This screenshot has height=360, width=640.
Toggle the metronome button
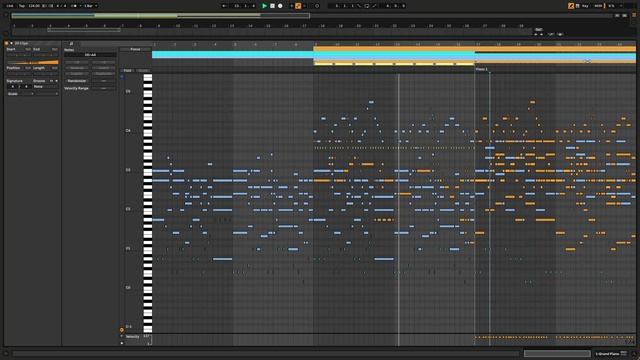[x=74, y=6]
